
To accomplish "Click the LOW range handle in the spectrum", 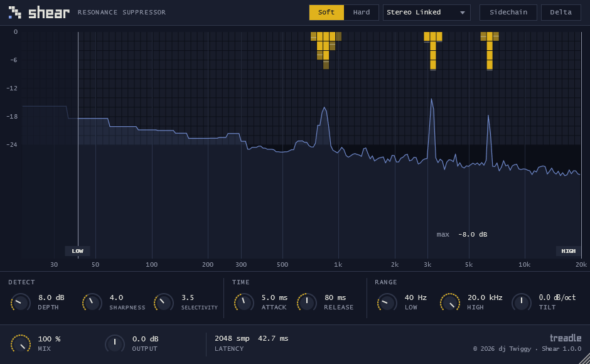I will [x=77, y=251].
